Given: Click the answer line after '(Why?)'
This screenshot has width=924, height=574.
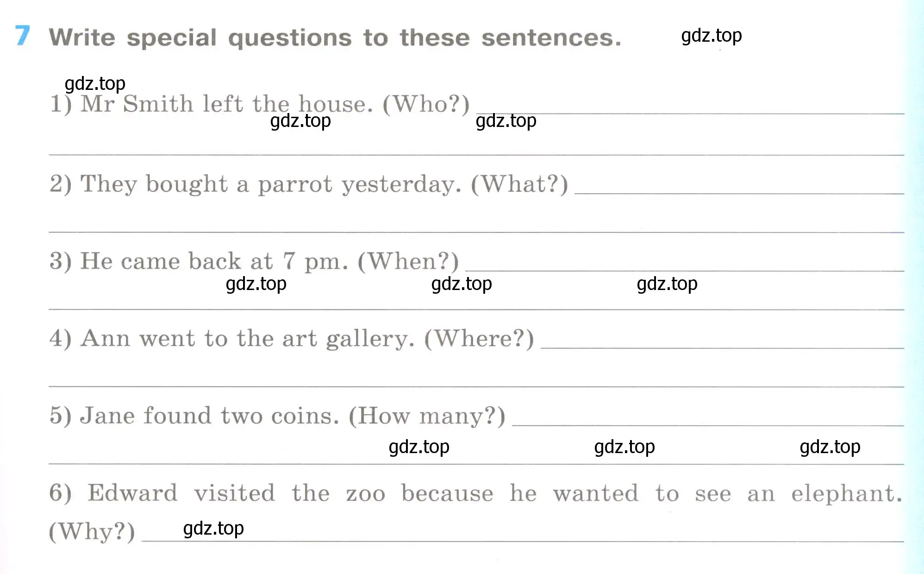Looking at the screenshot, I should (523, 541).
